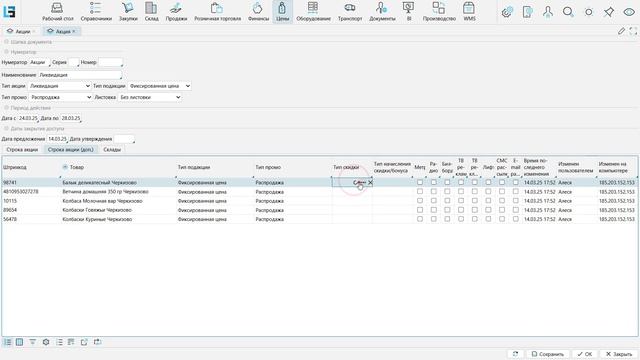640x360 pixels.
Task: Open the Тип промо dropdown
Action: [60, 97]
